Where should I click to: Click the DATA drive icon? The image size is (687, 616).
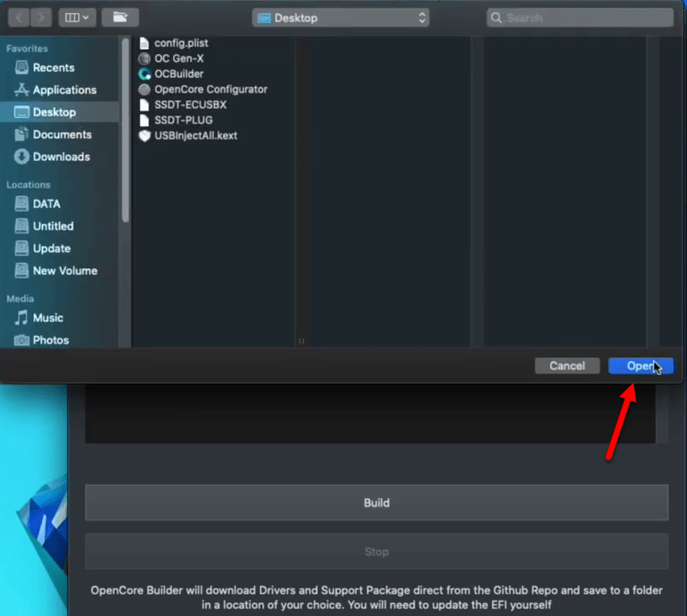[x=21, y=204]
